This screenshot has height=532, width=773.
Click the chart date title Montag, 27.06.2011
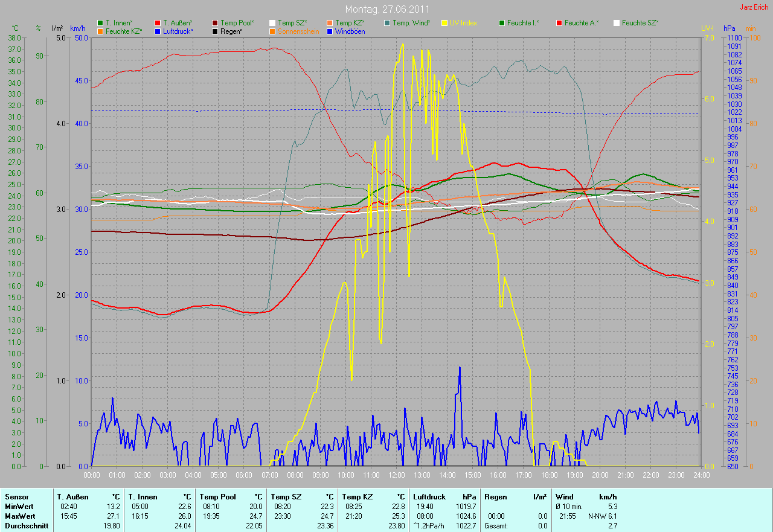(386, 10)
